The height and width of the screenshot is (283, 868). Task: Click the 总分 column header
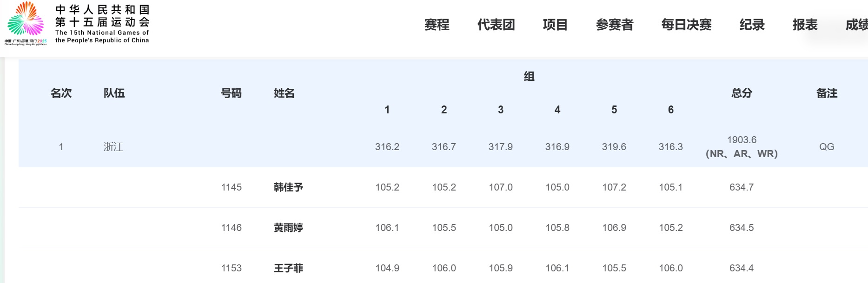742,93
